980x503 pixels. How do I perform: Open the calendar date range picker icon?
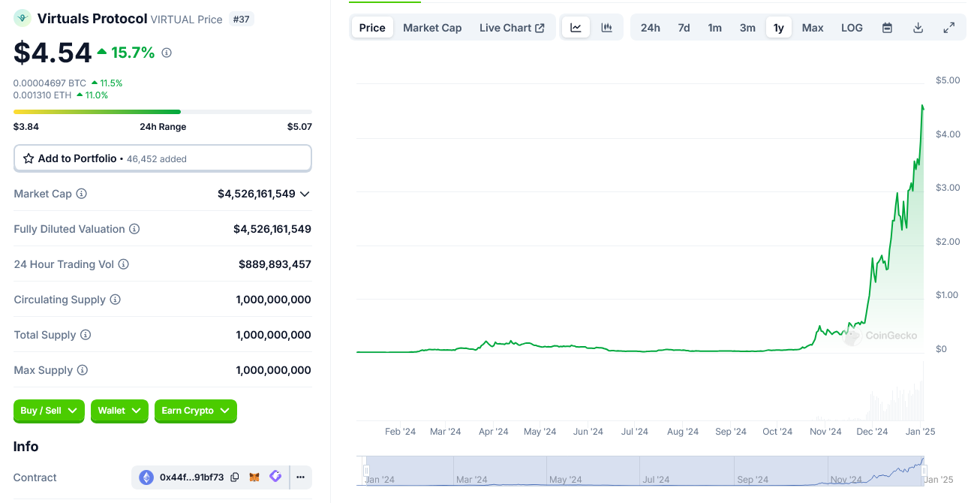(887, 27)
